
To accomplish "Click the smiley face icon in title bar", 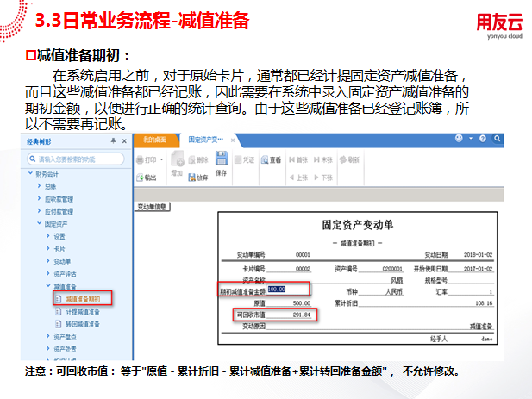I will (459, 138).
